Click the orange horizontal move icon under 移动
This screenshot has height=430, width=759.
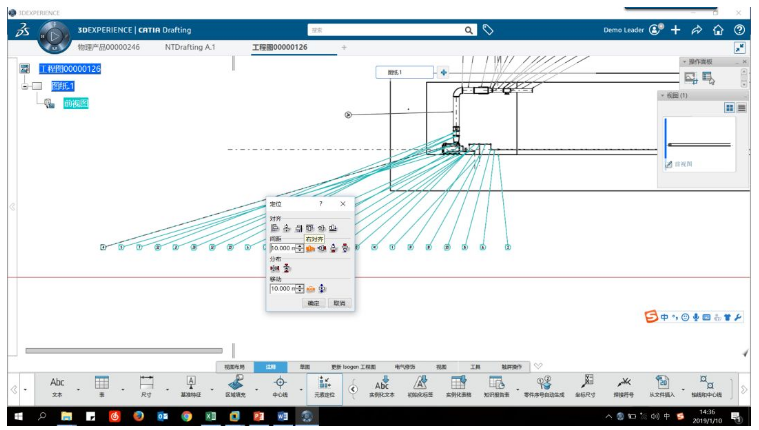(310, 289)
